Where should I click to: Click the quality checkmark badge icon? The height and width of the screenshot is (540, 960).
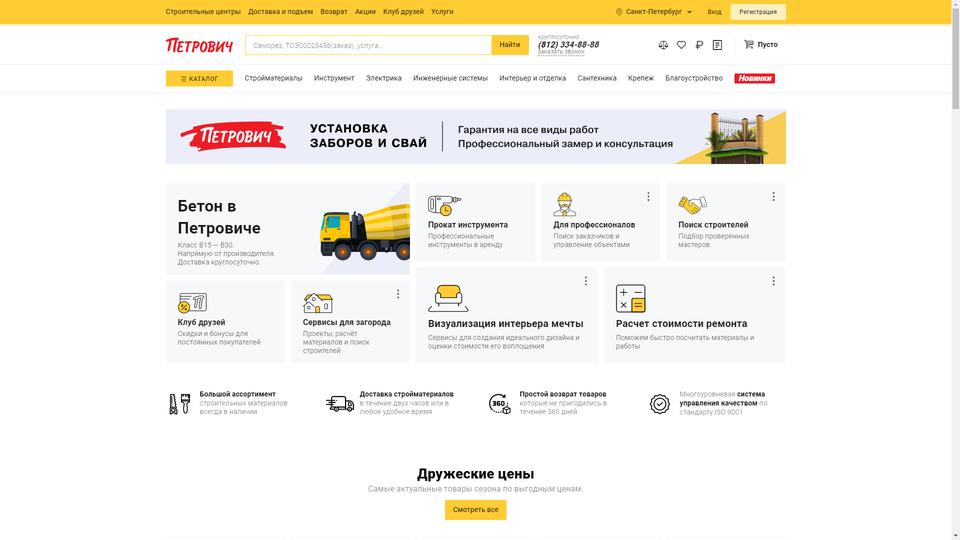(659, 403)
